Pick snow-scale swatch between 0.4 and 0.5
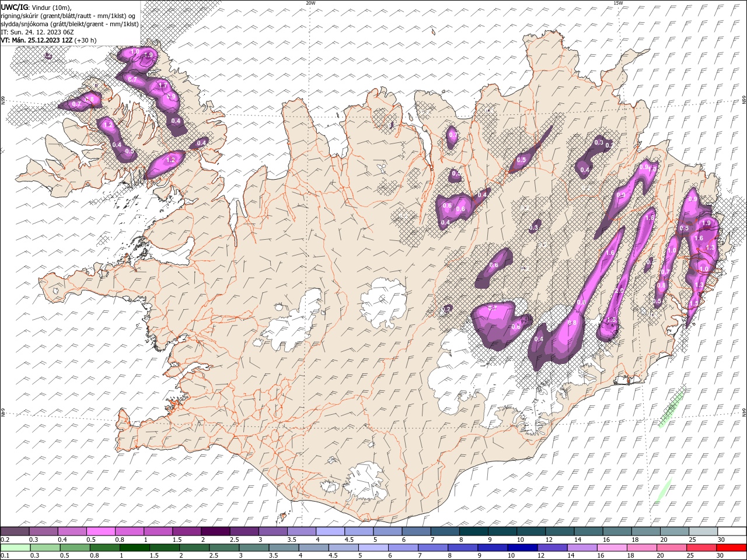The image size is (747, 560). click(72, 531)
